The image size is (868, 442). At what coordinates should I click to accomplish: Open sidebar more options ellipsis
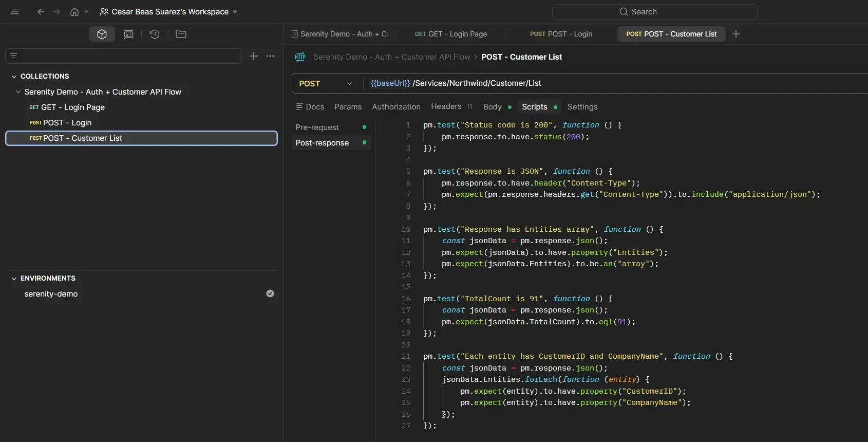[270, 56]
